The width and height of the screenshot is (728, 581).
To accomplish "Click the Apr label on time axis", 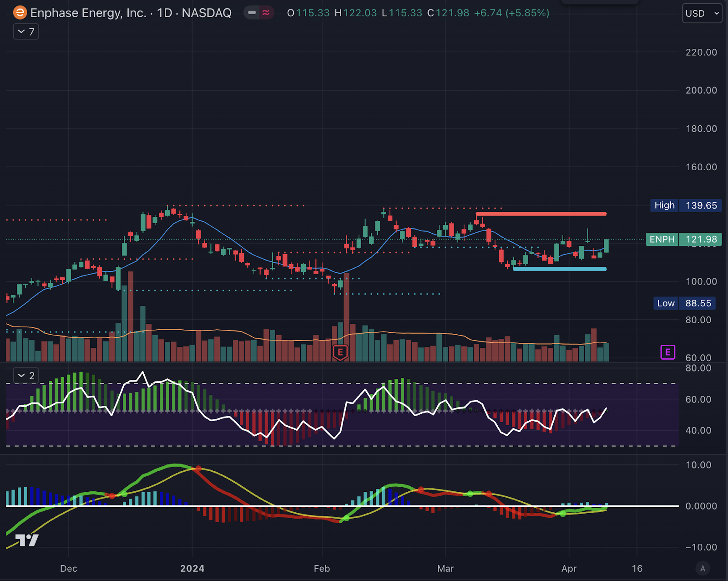I will [569, 568].
